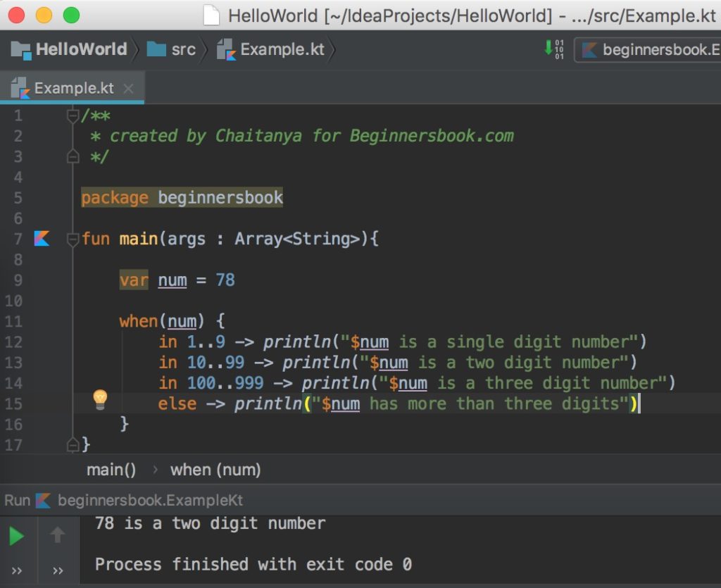The image size is (721, 588).
Task: Collapse the comment block fold marker on line 1
Action: point(73,115)
